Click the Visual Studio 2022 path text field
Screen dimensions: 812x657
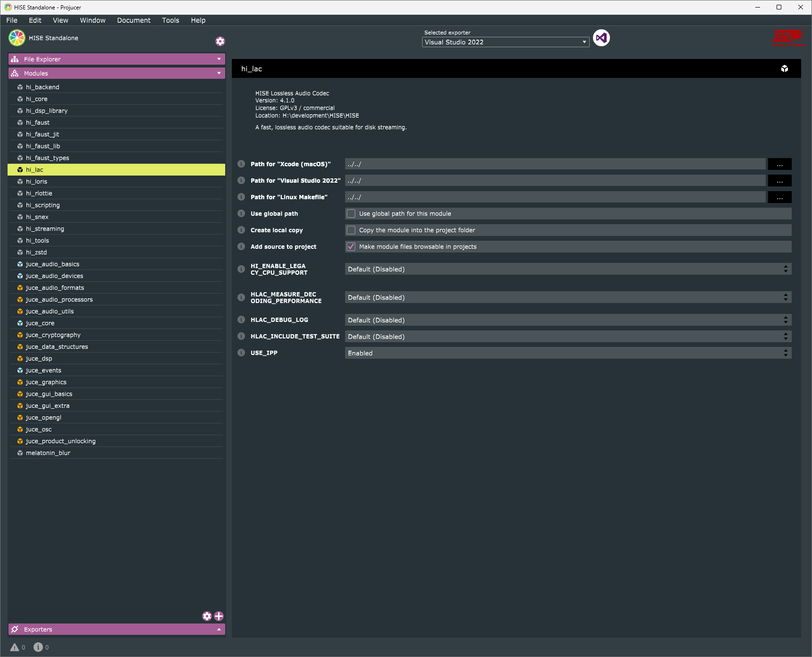555,181
